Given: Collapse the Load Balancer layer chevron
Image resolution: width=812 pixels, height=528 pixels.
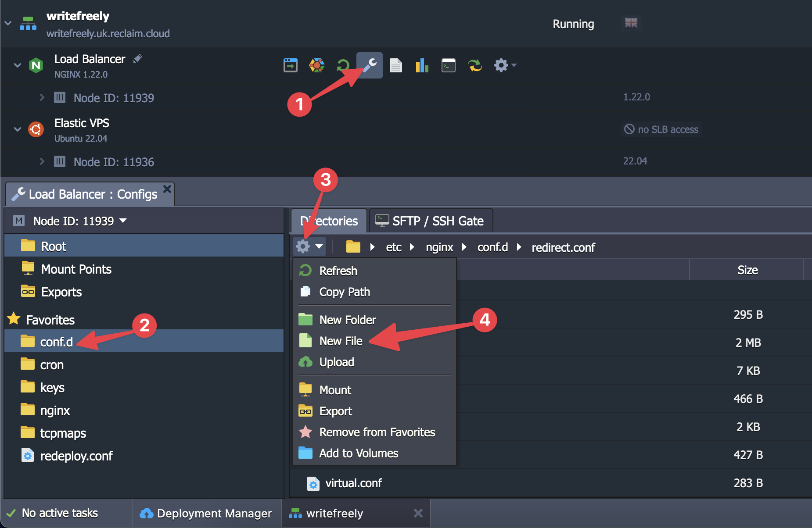Looking at the screenshot, I should [x=18, y=65].
